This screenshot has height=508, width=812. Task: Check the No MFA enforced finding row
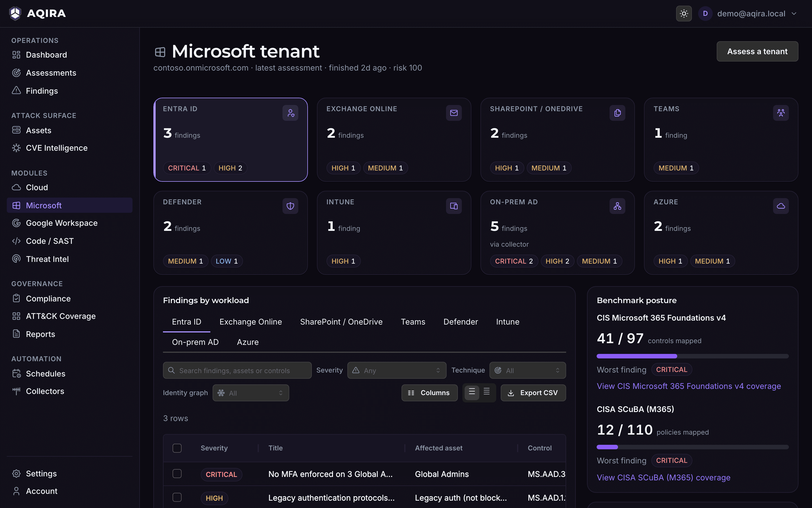(x=177, y=474)
